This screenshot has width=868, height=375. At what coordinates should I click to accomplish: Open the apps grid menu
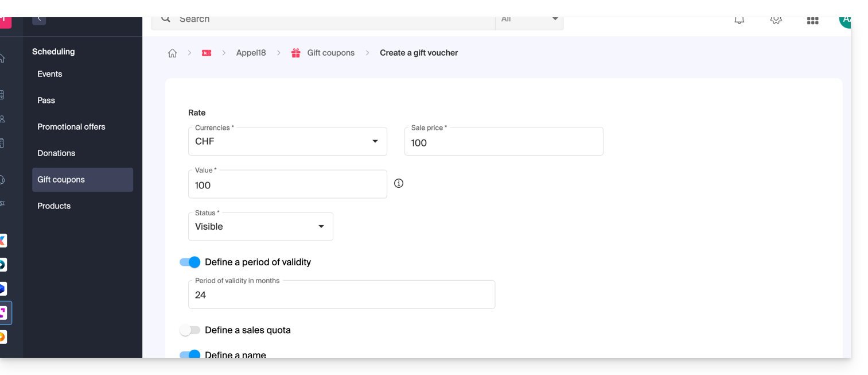coord(812,21)
